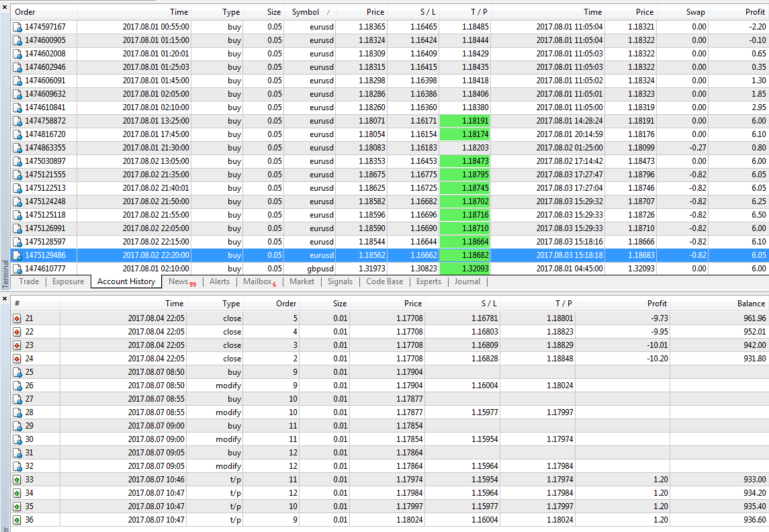769x532 pixels.
Task: Select the highlighted T/P cell 1.32093
Action: click(x=465, y=269)
